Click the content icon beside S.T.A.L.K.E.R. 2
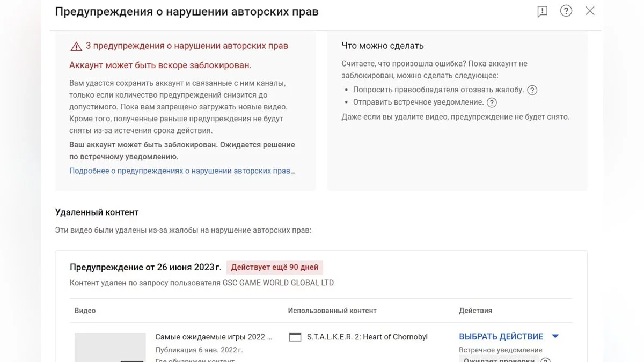644x362 pixels. click(295, 337)
